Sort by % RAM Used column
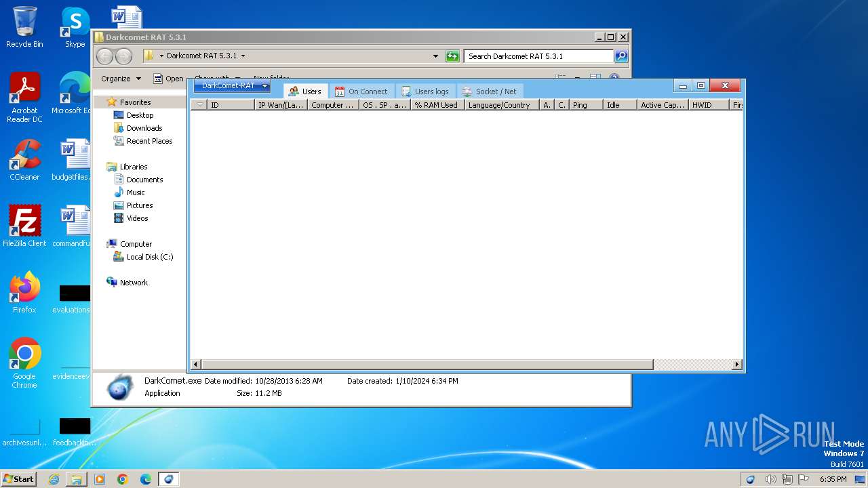The height and width of the screenshot is (488, 868). pos(437,105)
